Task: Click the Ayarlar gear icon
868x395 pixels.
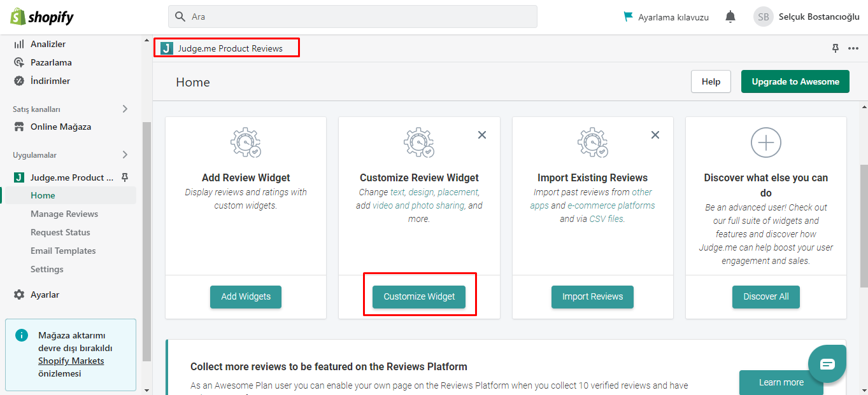Action: tap(19, 295)
